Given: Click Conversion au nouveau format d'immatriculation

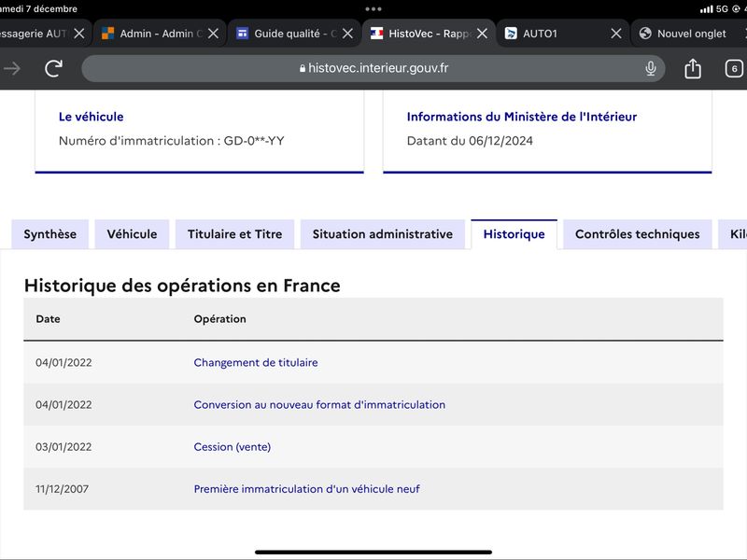Looking at the screenshot, I should click(x=319, y=405).
